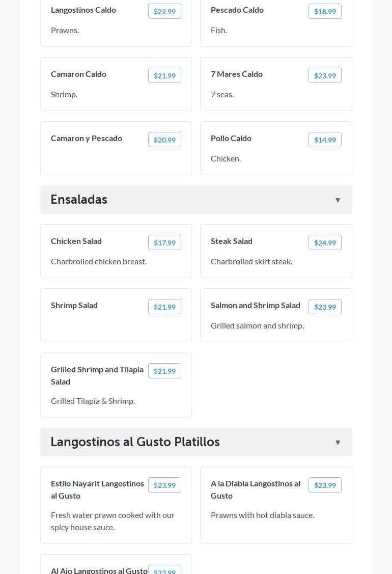Select Pollo Caldo $14.99 price button
The height and width of the screenshot is (574, 392).
(x=325, y=140)
